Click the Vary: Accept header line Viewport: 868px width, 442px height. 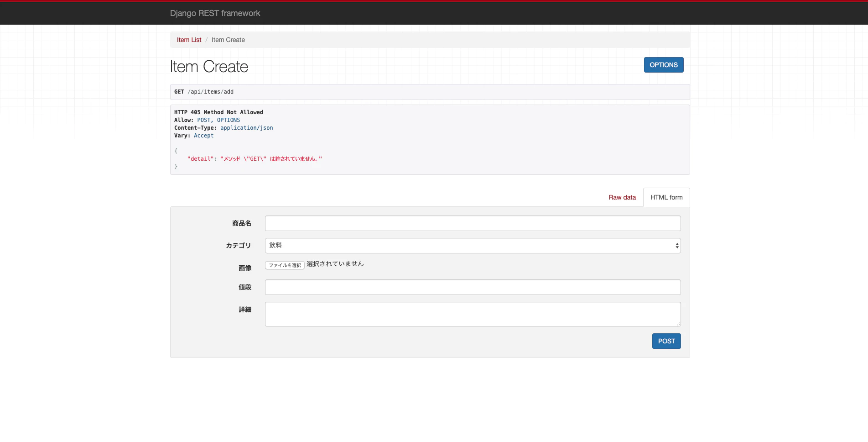point(194,136)
